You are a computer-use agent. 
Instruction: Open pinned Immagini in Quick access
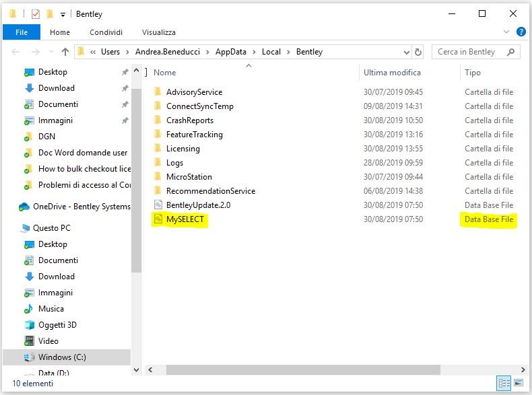(55, 120)
